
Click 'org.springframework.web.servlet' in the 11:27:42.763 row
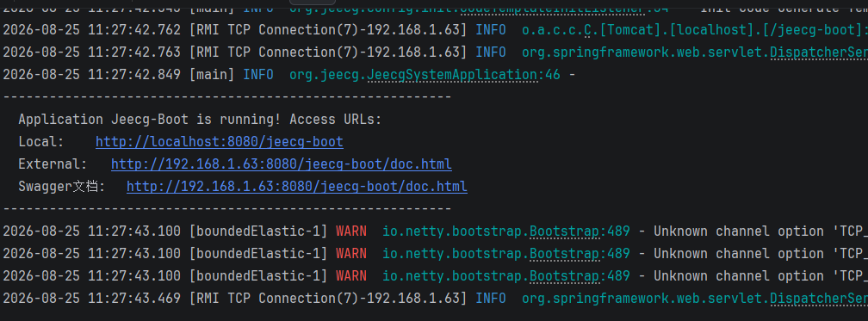coord(642,52)
